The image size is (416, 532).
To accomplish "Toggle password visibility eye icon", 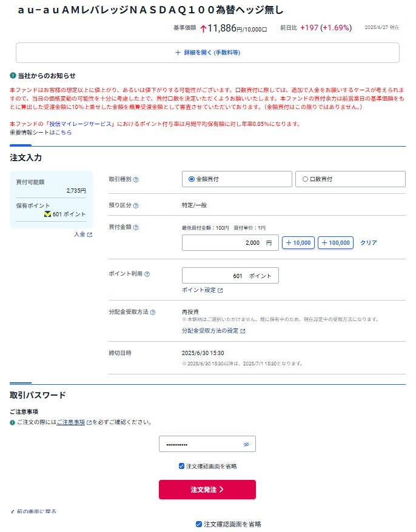I will click(246, 444).
